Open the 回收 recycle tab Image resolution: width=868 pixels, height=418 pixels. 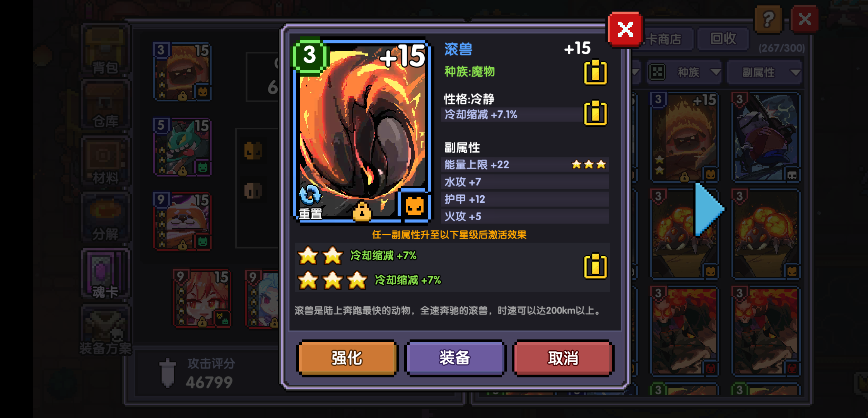tap(723, 39)
